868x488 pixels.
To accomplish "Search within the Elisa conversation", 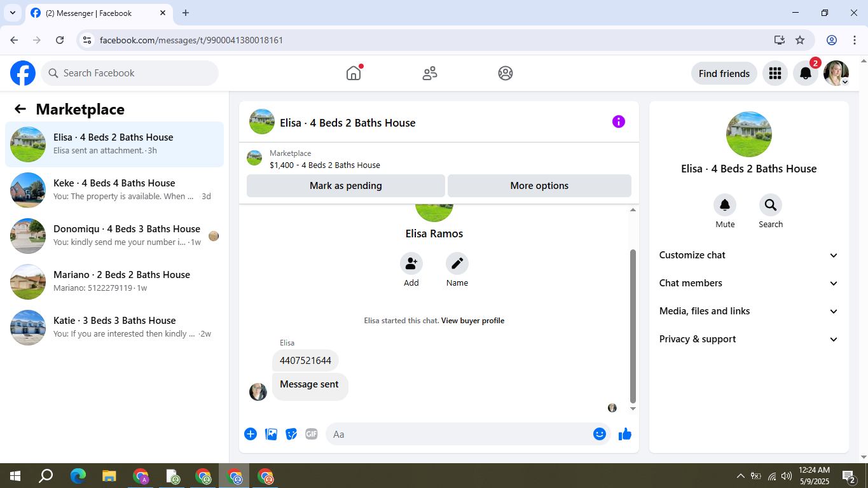I will pos(771,205).
